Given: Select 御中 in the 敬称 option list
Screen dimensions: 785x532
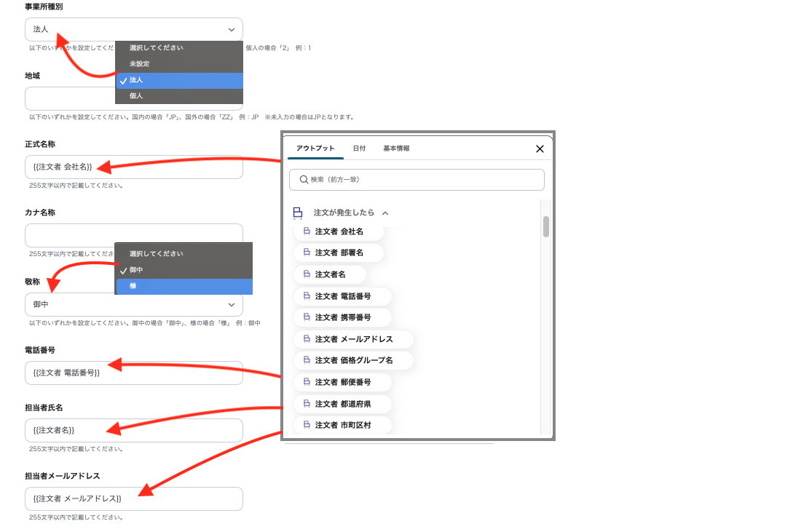Looking at the screenshot, I should [184, 270].
